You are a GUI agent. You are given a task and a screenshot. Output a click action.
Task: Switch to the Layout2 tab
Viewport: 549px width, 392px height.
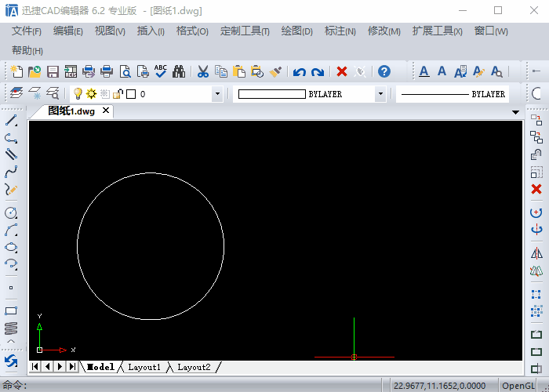point(194,367)
